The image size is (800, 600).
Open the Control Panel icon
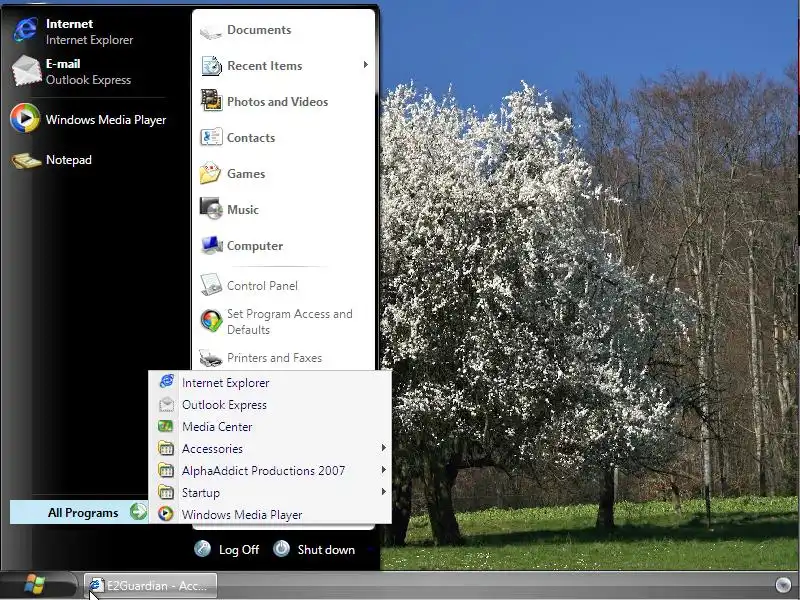pyautogui.click(x=211, y=285)
